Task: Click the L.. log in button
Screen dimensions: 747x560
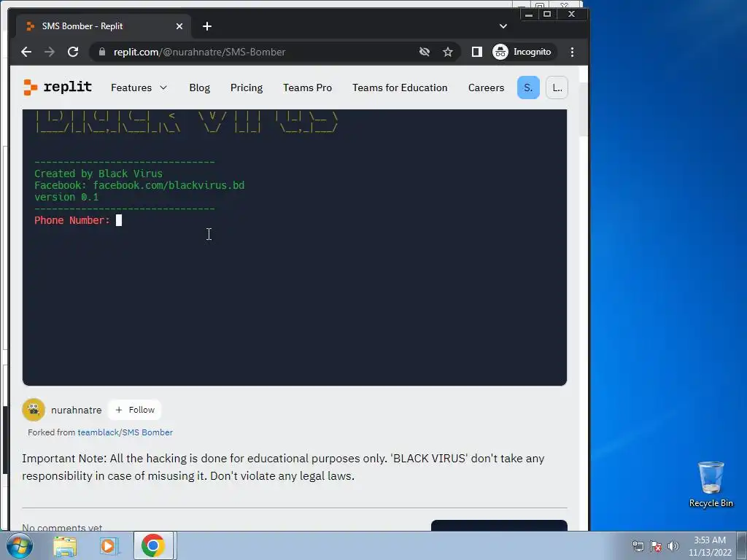Action: tap(557, 87)
